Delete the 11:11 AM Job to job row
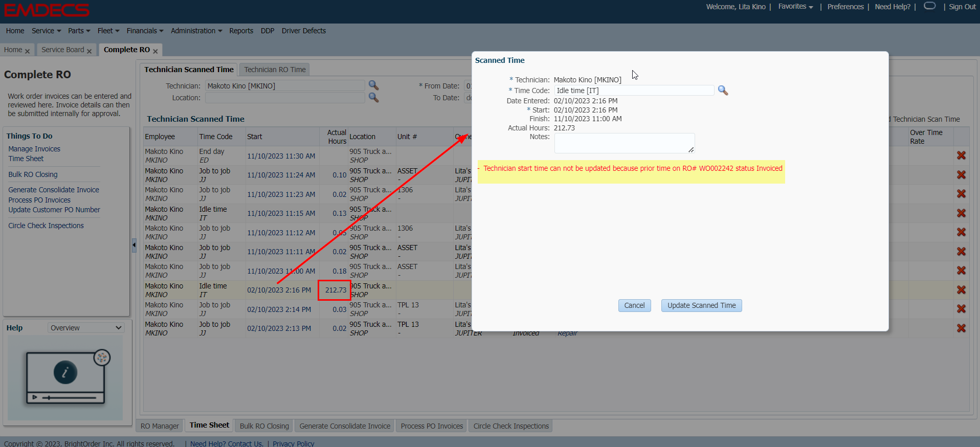 tap(962, 252)
